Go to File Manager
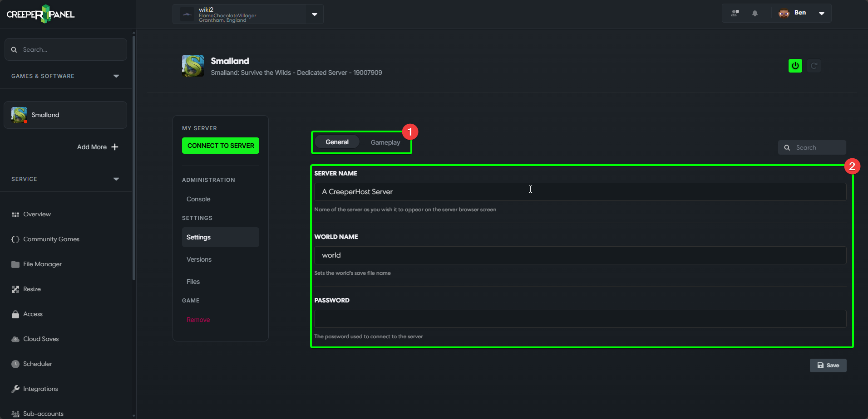 [x=42, y=264]
